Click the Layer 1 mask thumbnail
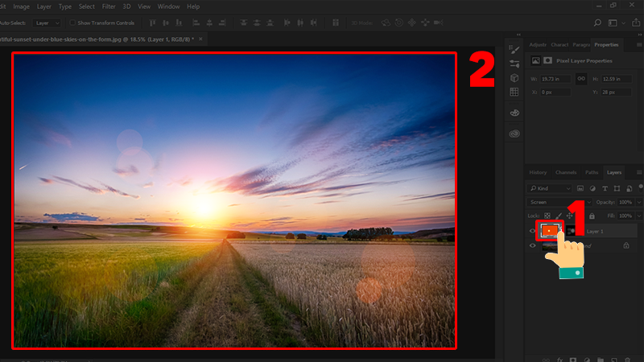The image size is (644, 362). coord(571,231)
